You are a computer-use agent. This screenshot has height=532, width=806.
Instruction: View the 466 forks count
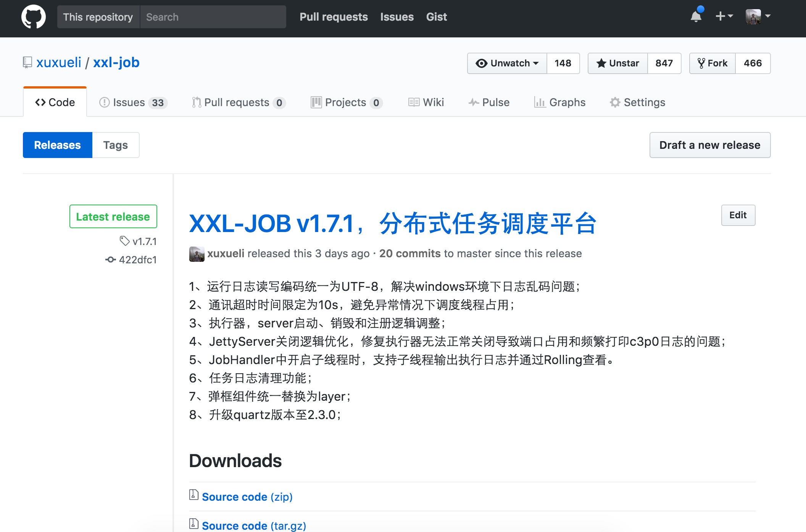(x=753, y=63)
